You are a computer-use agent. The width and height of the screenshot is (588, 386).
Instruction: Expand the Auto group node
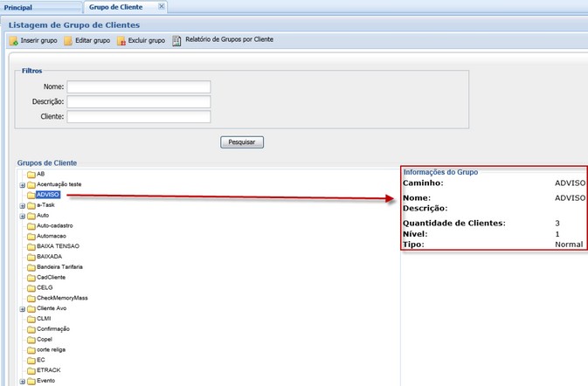[22, 216]
